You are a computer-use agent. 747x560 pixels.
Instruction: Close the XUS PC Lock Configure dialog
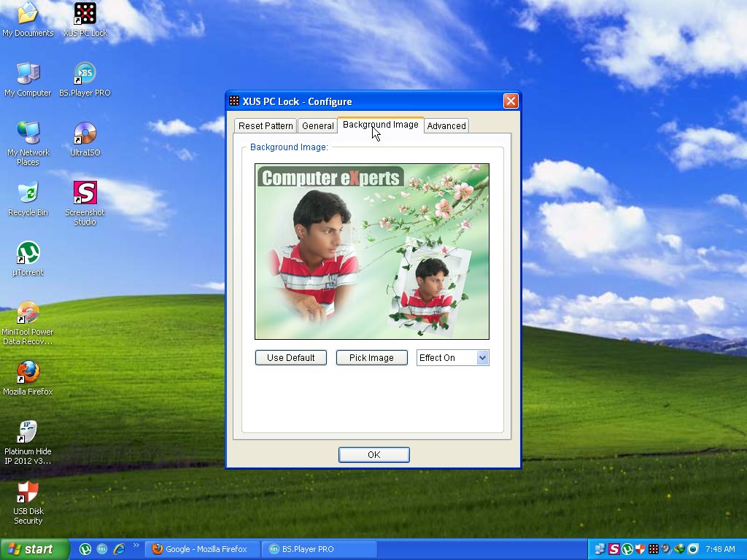click(511, 101)
